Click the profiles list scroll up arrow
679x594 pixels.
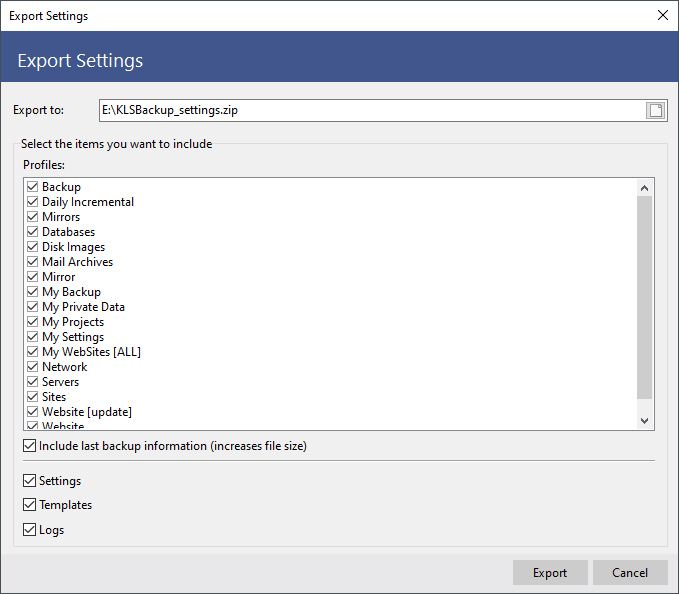[644, 187]
